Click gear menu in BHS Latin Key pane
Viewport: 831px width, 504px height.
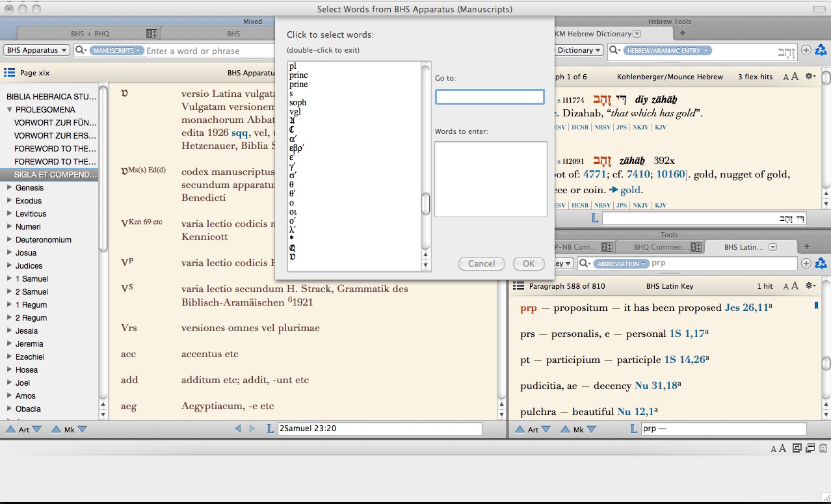[810, 285]
